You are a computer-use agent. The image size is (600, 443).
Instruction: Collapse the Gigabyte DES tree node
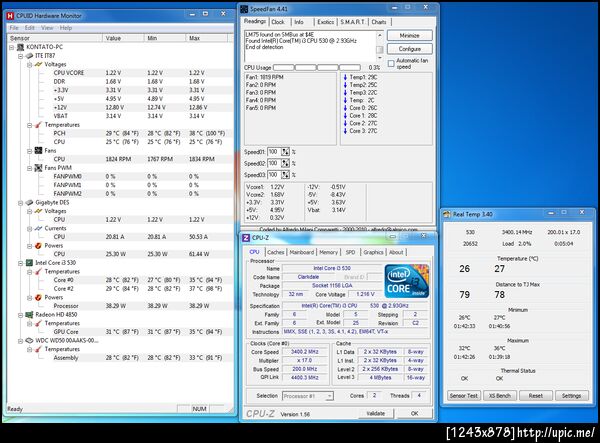coord(21,203)
